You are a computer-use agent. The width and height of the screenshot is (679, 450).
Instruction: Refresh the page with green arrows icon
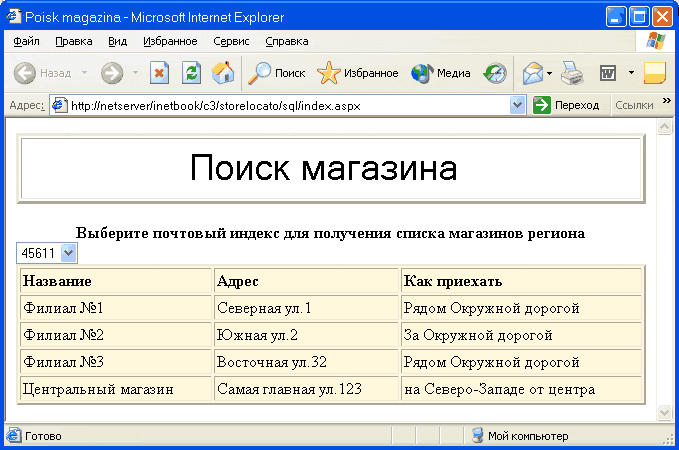[191, 72]
